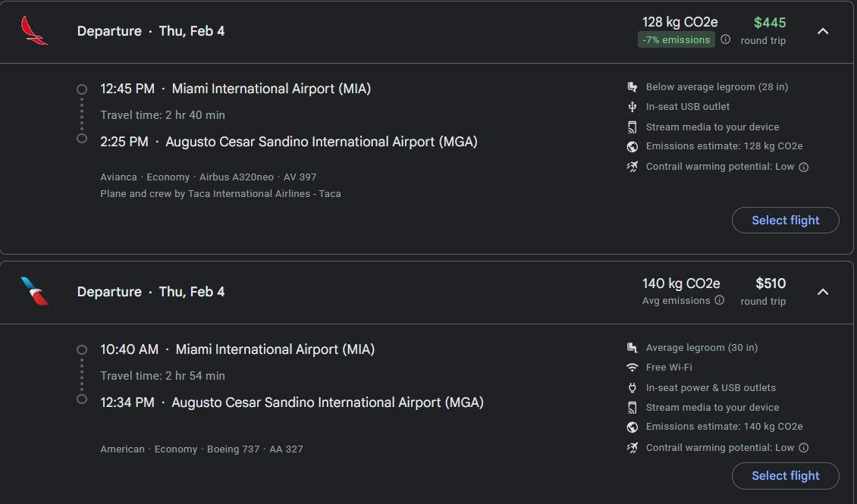Open info icon beside Avg emissions

(x=720, y=300)
